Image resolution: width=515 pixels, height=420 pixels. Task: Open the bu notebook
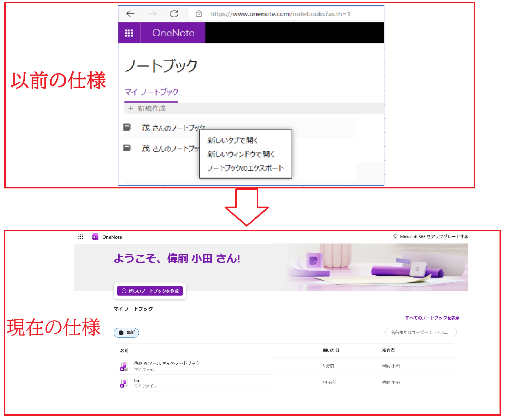[x=137, y=380]
